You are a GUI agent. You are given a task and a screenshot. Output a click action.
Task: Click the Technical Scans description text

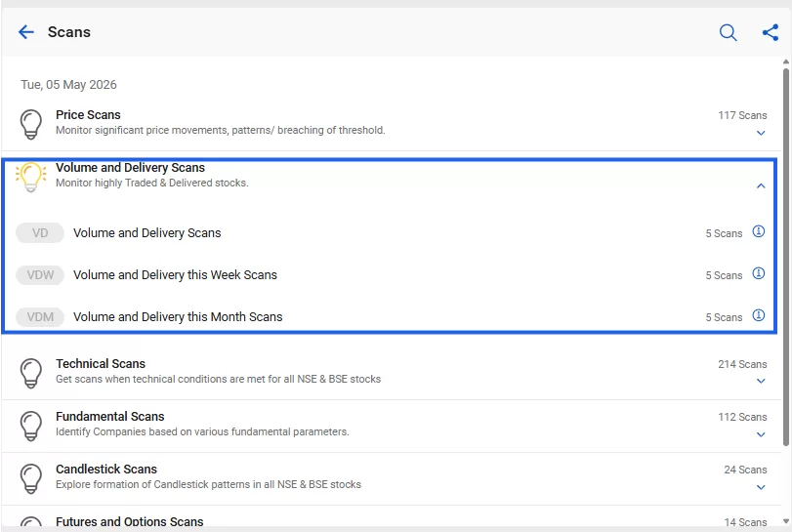[x=218, y=379]
